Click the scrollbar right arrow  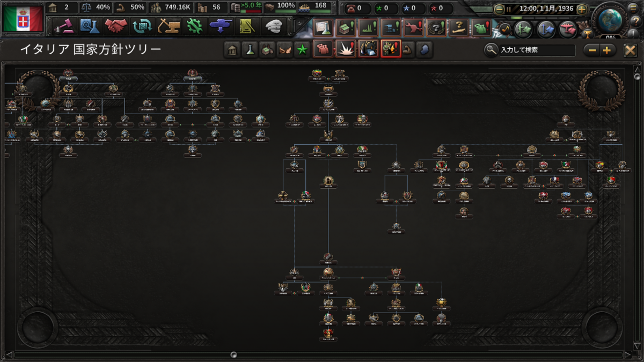pyautogui.click(x=628, y=354)
